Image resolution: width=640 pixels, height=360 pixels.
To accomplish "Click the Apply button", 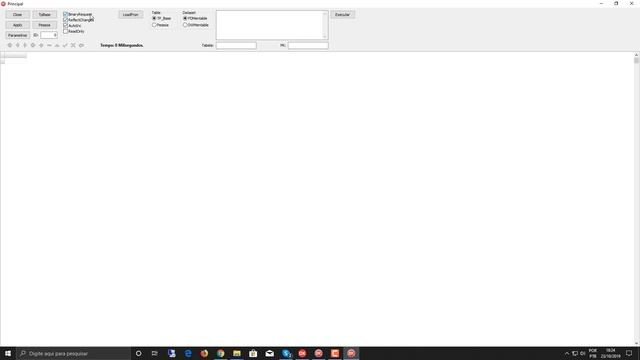I will pos(18,25).
